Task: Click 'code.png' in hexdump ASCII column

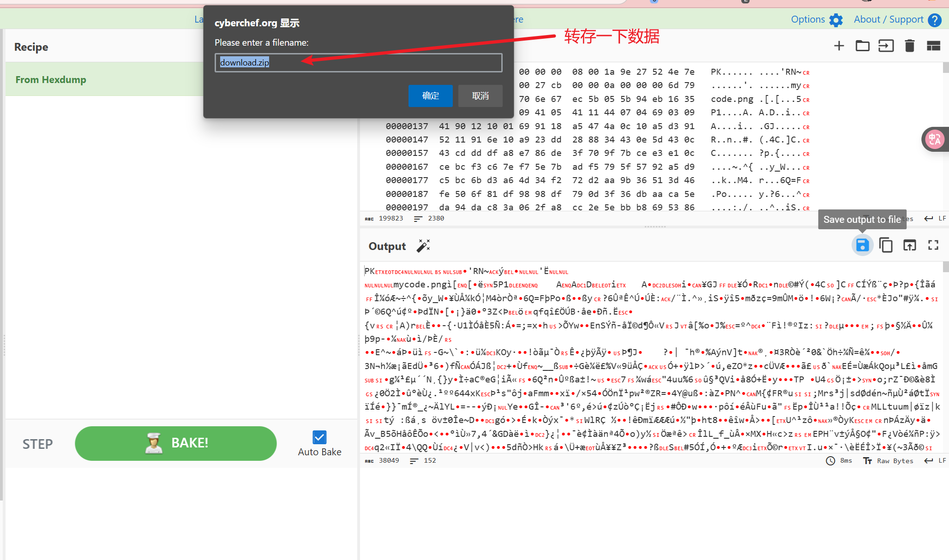Action: click(732, 99)
